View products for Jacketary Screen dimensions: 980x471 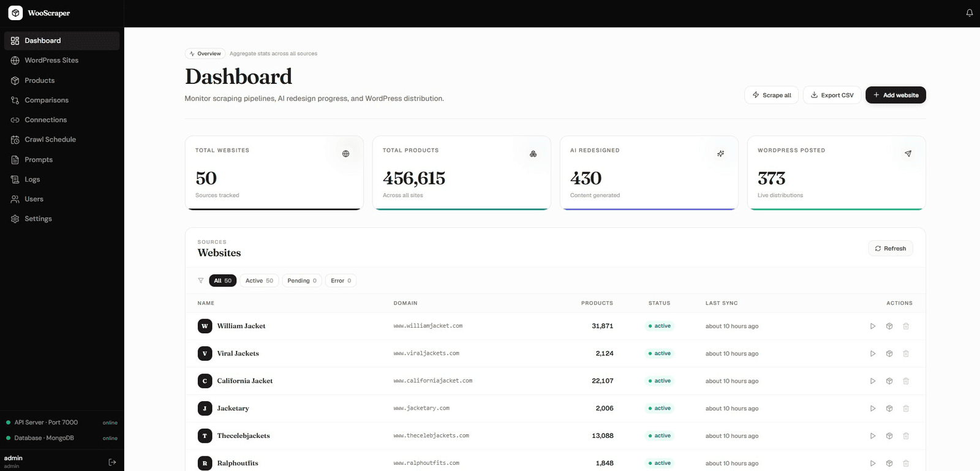(889, 409)
